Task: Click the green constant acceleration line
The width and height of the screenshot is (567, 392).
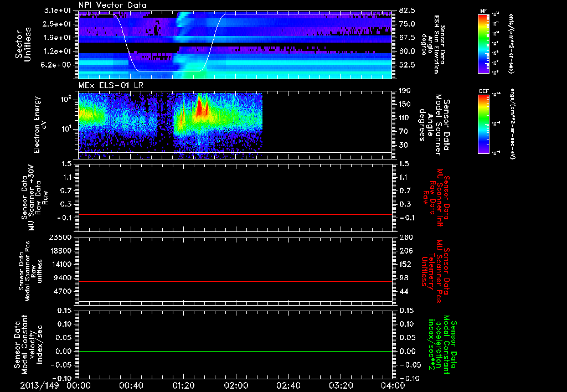Action: coord(235,351)
